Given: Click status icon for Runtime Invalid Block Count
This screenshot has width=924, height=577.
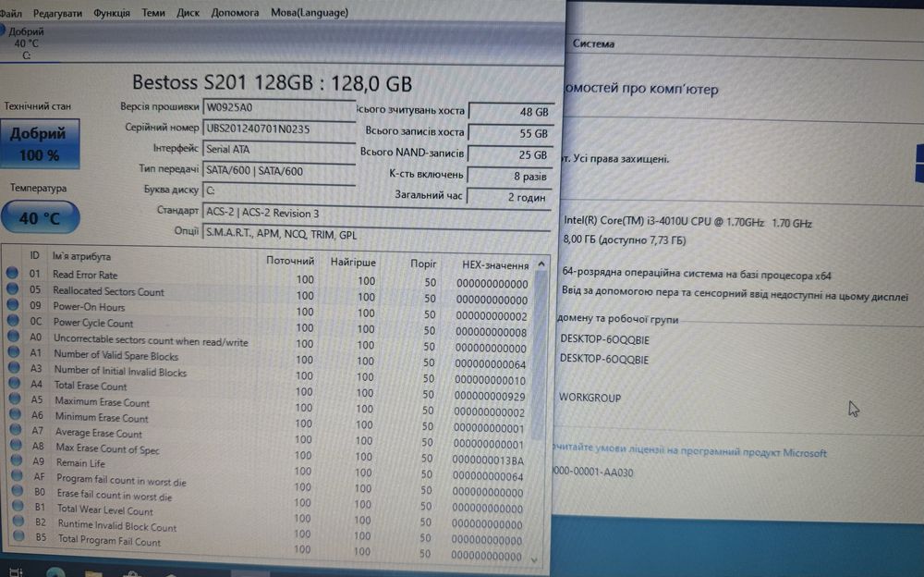Looking at the screenshot, I should (18, 521).
